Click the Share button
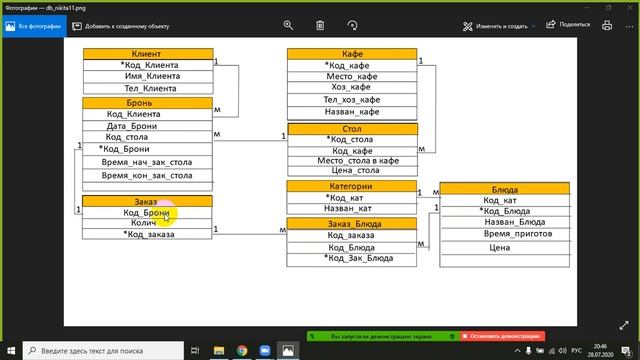This screenshot has width=640, height=360. pyautogui.click(x=568, y=24)
